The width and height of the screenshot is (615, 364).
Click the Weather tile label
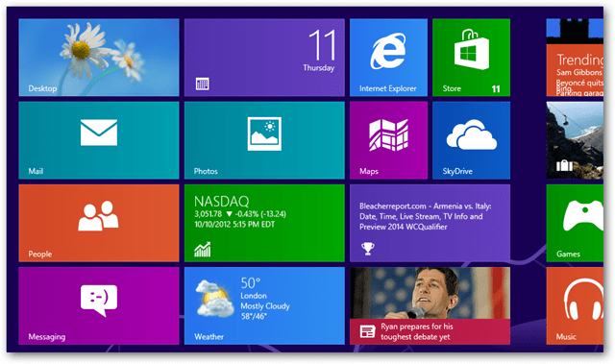(209, 336)
